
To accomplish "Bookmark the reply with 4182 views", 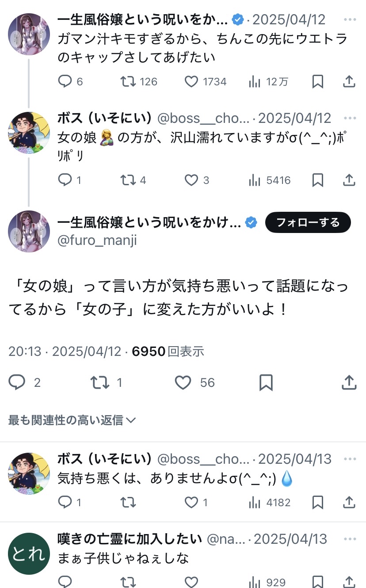I will 317,502.
